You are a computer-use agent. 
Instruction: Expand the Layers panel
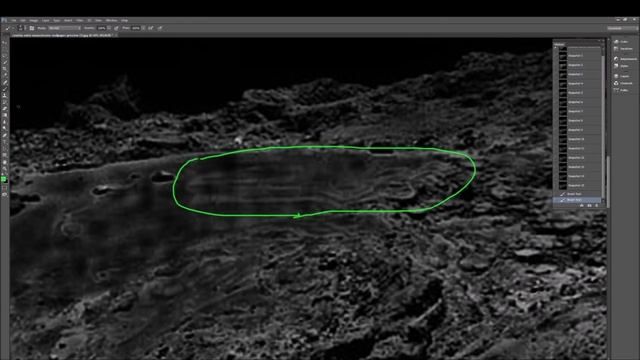(x=622, y=76)
